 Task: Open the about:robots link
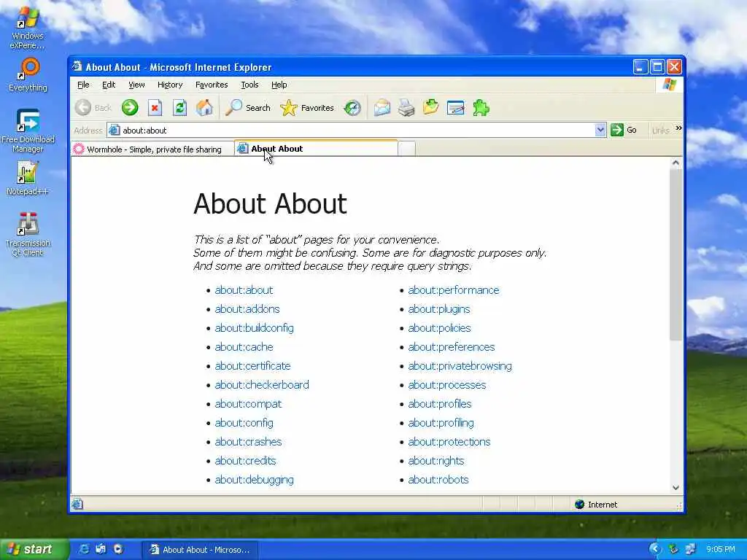coord(438,480)
